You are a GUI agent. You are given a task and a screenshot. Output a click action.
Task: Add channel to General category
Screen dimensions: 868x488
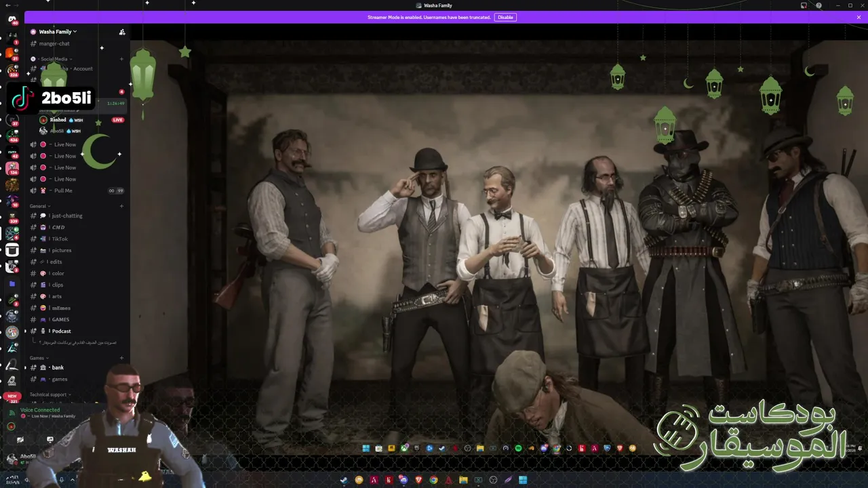(121, 206)
